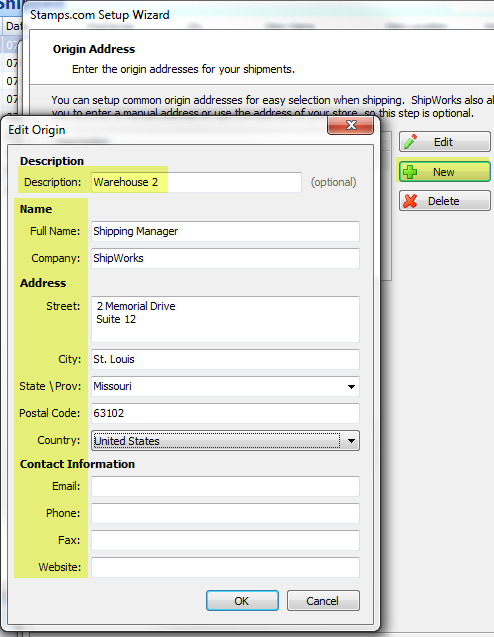Image resolution: width=494 pixels, height=637 pixels.
Task: Click the empty Fax field
Action: coord(225,540)
